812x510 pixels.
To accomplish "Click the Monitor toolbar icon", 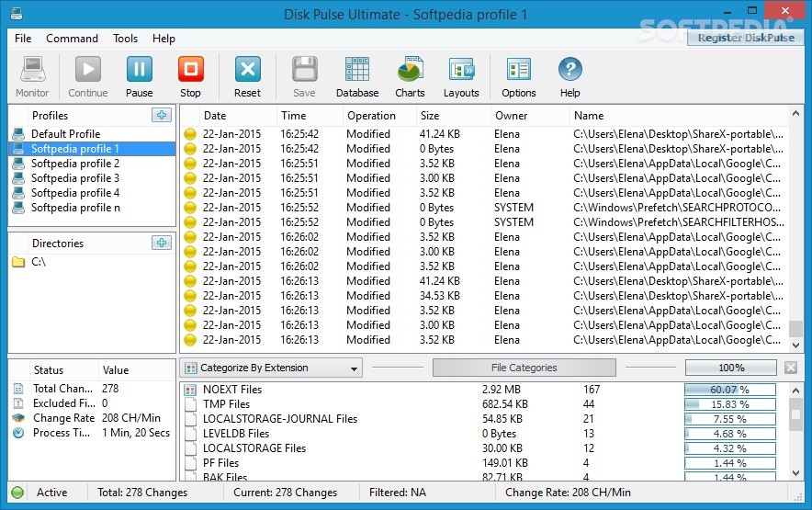I will (33, 70).
